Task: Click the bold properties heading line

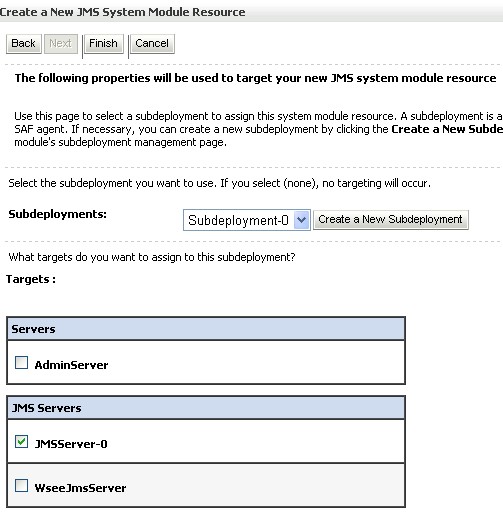Action: coord(255,78)
